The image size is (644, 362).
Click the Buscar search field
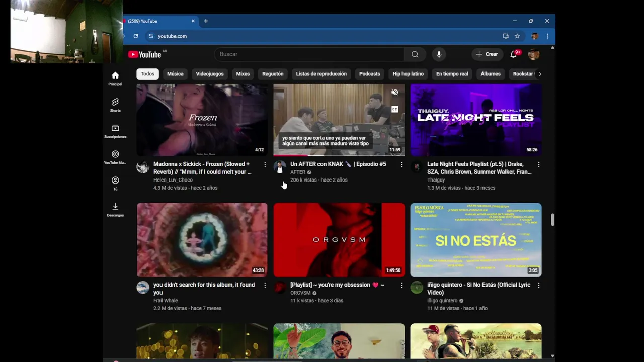[309, 54]
